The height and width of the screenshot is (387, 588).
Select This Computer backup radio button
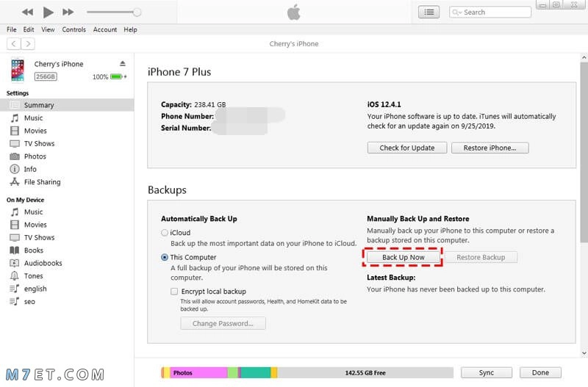[164, 257]
